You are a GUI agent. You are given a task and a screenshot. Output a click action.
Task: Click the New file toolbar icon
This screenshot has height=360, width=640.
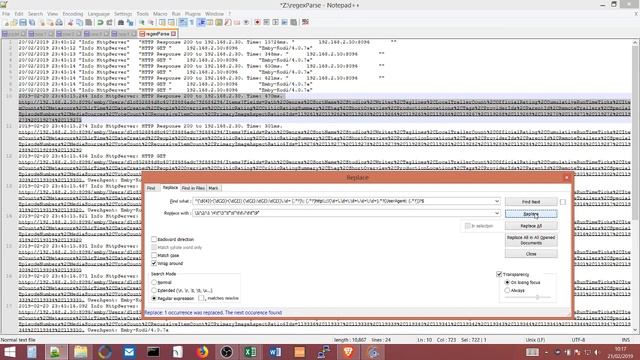tap(7, 22)
